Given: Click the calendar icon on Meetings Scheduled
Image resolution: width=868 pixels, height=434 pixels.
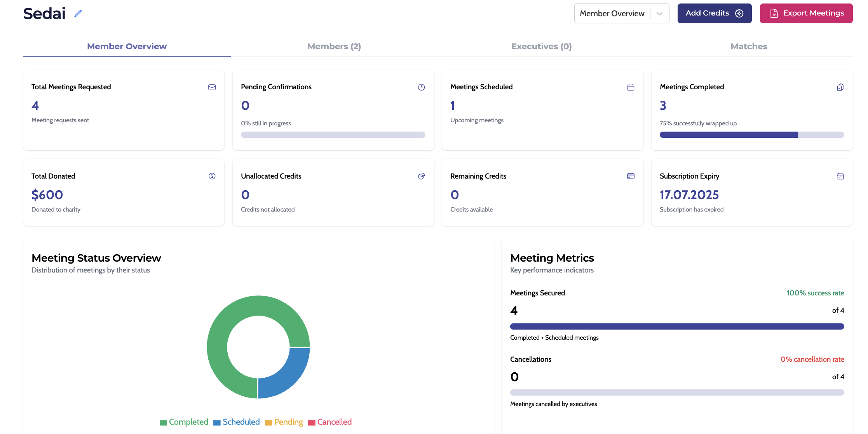Looking at the screenshot, I should (x=631, y=87).
